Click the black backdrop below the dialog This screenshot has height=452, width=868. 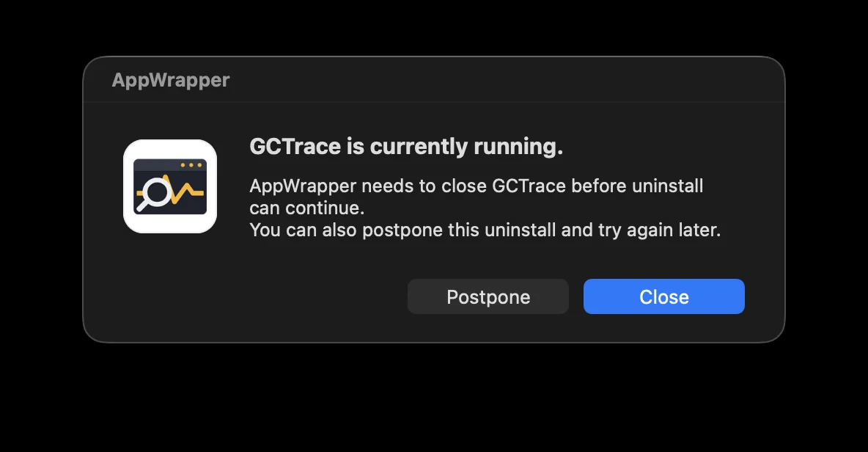pos(434,399)
